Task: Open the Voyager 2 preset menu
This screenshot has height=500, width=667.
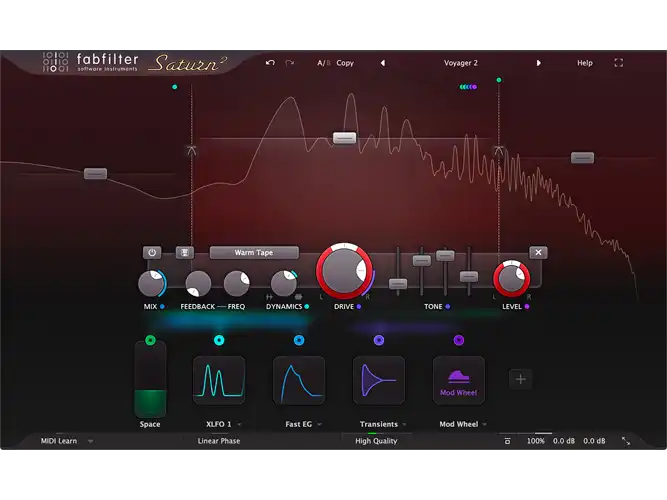Action: click(x=461, y=63)
